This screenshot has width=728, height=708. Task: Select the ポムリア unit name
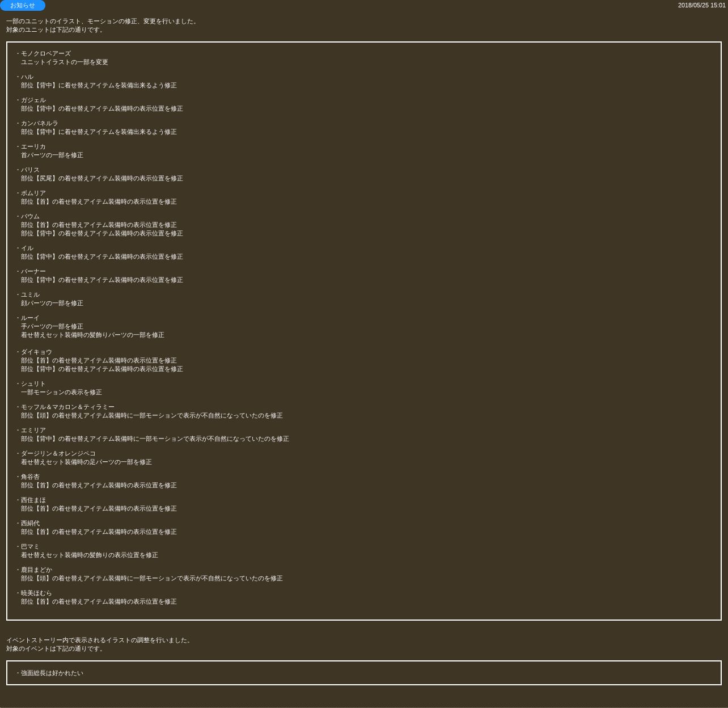pyautogui.click(x=33, y=193)
